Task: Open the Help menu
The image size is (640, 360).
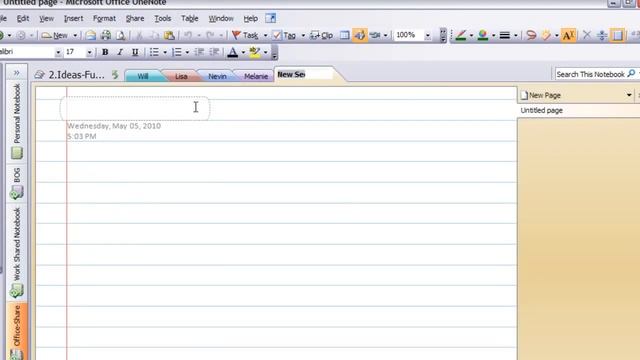Action: tap(251, 18)
